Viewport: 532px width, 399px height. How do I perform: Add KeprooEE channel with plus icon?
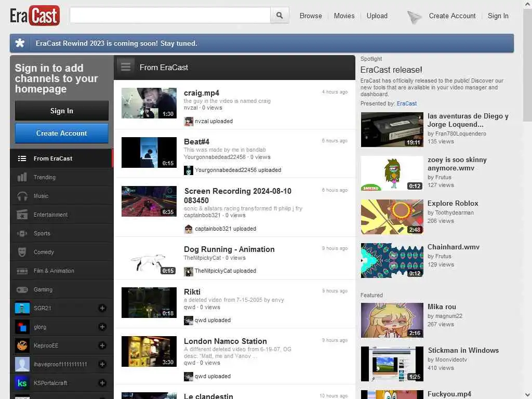click(x=102, y=345)
